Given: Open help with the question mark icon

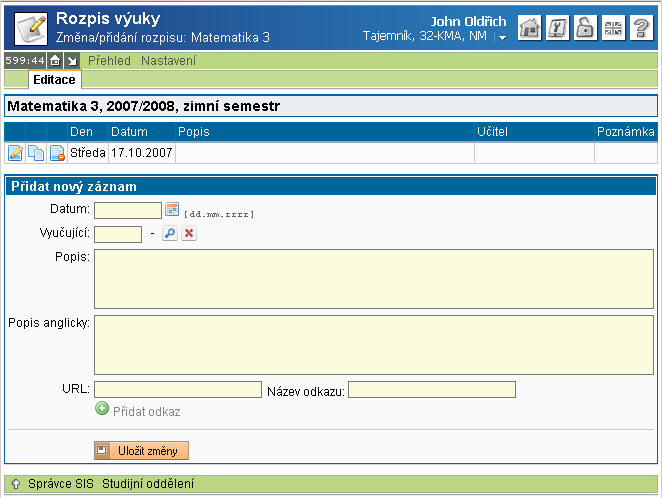Looking at the screenshot, I should [x=642, y=29].
